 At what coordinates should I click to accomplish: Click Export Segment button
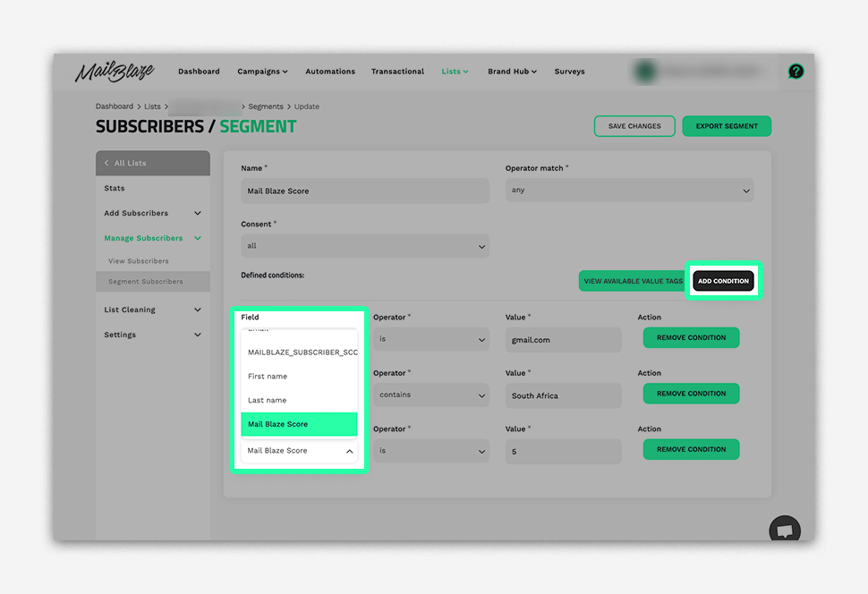pyautogui.click(x=727, y=126)
